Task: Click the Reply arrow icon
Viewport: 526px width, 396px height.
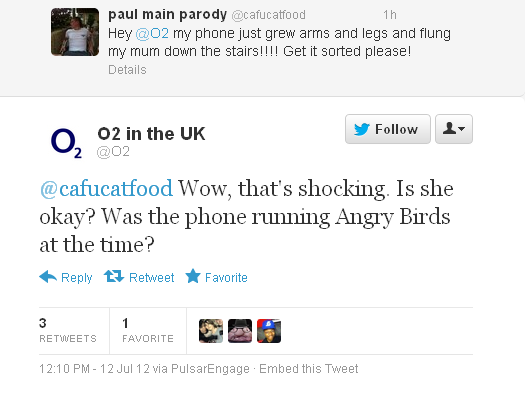Action: click(48, 277)
